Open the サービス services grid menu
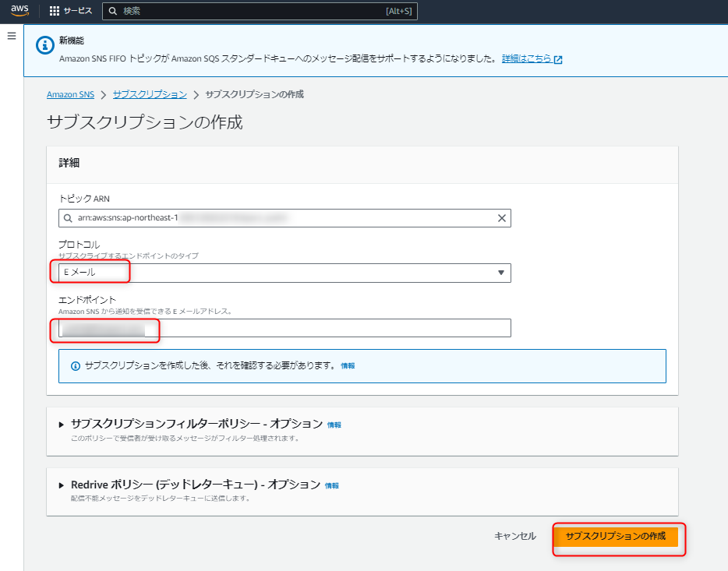 point(71,11)
